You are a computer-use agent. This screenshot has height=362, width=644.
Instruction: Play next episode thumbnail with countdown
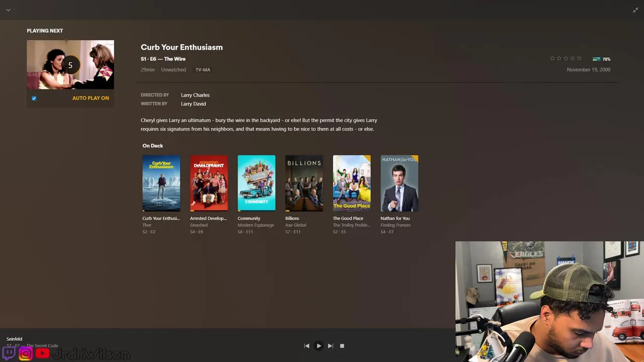[x=70, y=65]
